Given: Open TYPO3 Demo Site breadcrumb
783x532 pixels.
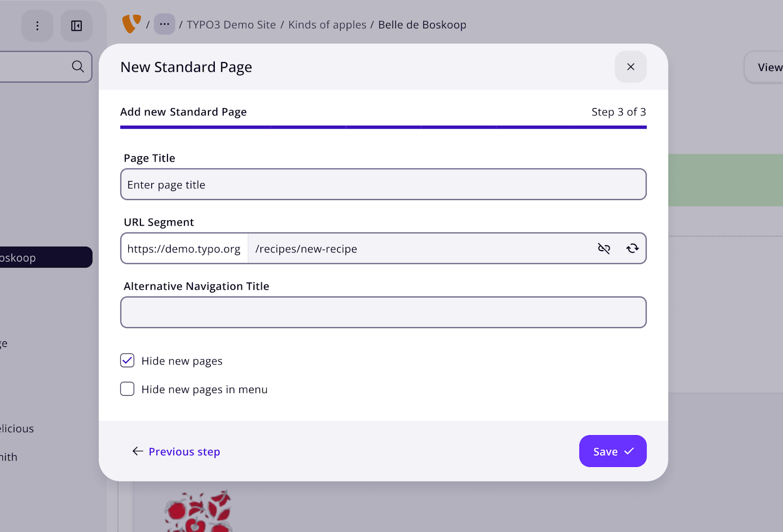Looking at the screenshot, I should 231,25.
